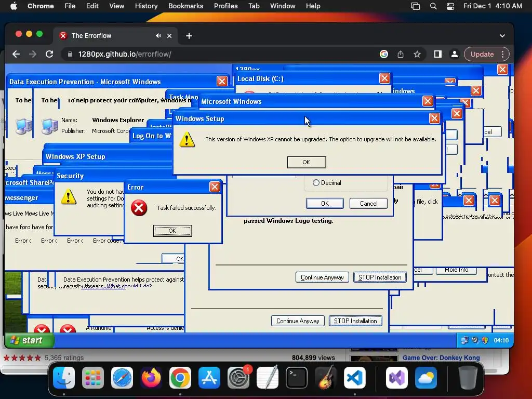
Task: Close the Local Disk (C:) window
Action: (384, 78)
